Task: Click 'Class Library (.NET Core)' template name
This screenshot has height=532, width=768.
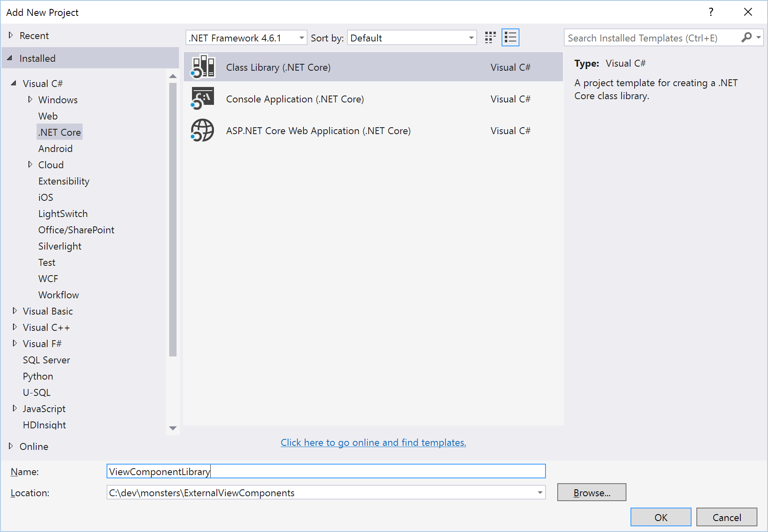Action: pos(278,67)
